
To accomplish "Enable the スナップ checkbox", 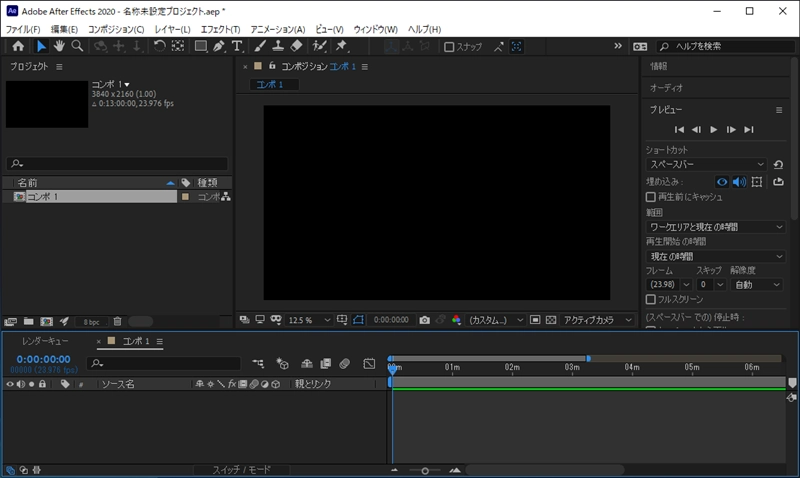I will (450, 47).
